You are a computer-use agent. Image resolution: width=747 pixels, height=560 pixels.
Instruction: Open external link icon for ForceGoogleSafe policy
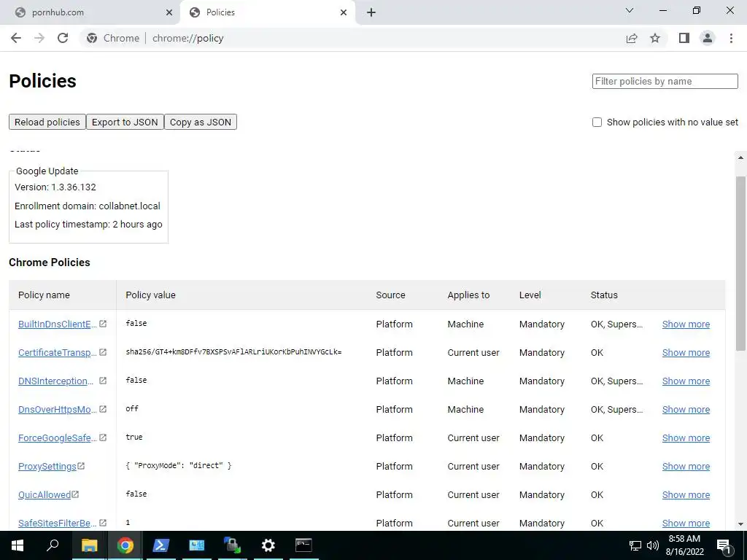[x=102, y=437]
